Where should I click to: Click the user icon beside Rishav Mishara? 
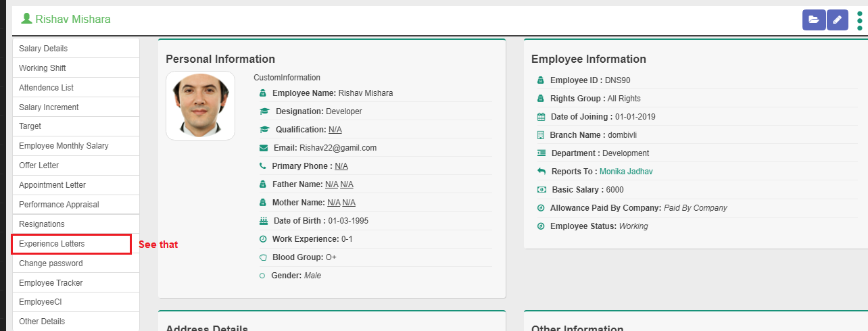pos(27,19)
